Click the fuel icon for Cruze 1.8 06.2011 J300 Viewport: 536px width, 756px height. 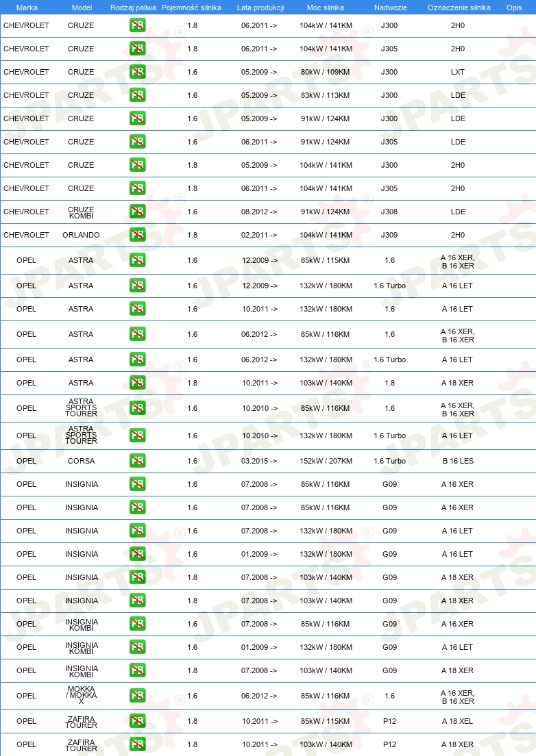pyautogui.click(x=138, y=25)
